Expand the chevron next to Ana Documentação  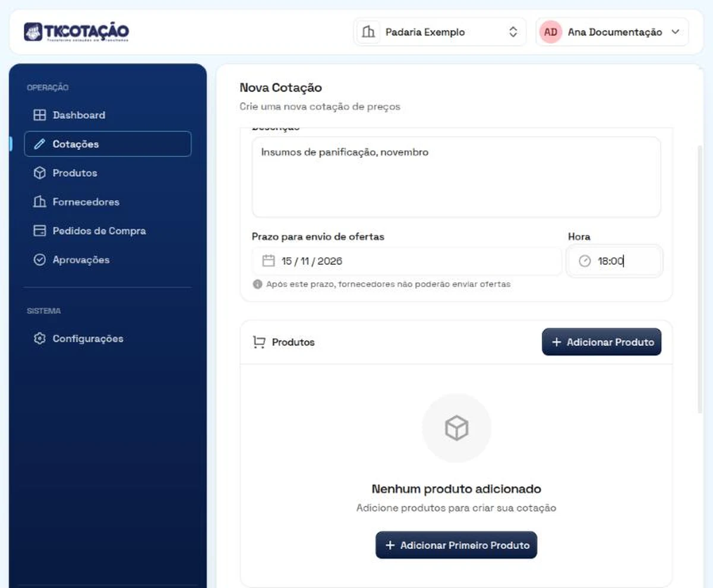coord(675,32)
